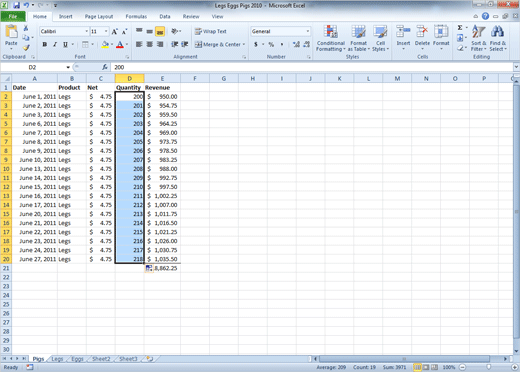Screen dimensions: 520x372
Task: Open the Fill Color dropdown arrow
Action: coord(112,44)
